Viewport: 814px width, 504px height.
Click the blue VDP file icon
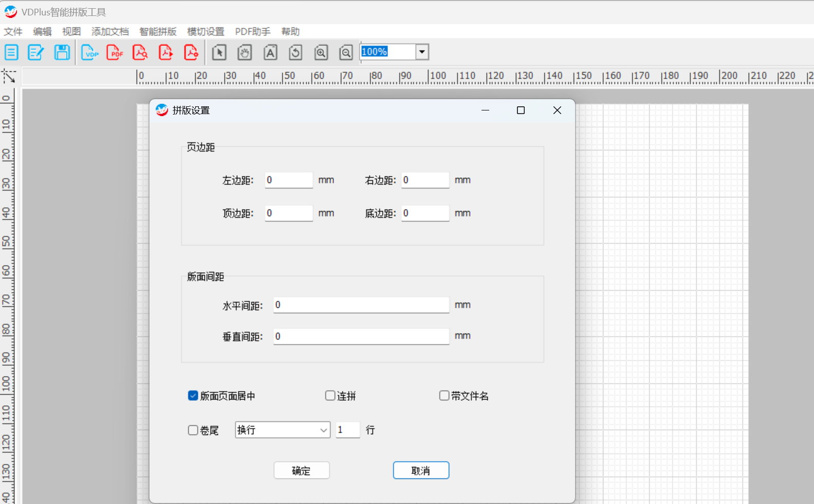90,52
